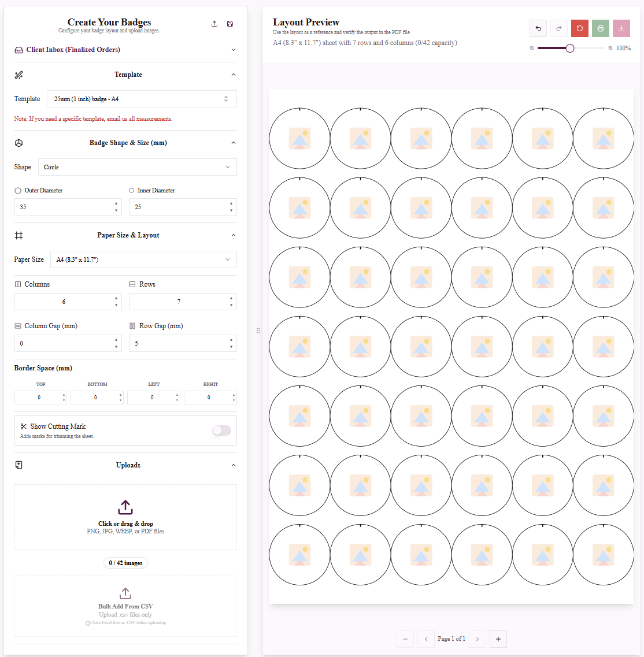Screen dimensions: 644x657
Task: Click the red reset layout icon
Action: [x=580, y=28]
